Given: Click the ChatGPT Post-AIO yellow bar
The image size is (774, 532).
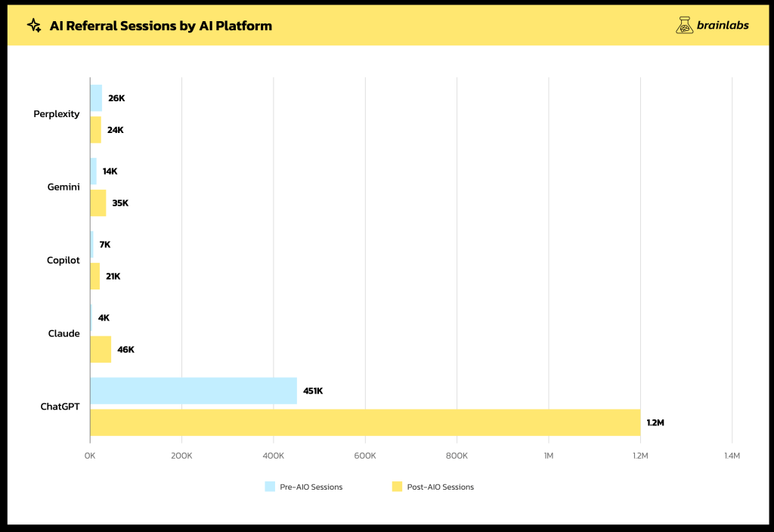Looking at the screenshot, I should 365,422.
